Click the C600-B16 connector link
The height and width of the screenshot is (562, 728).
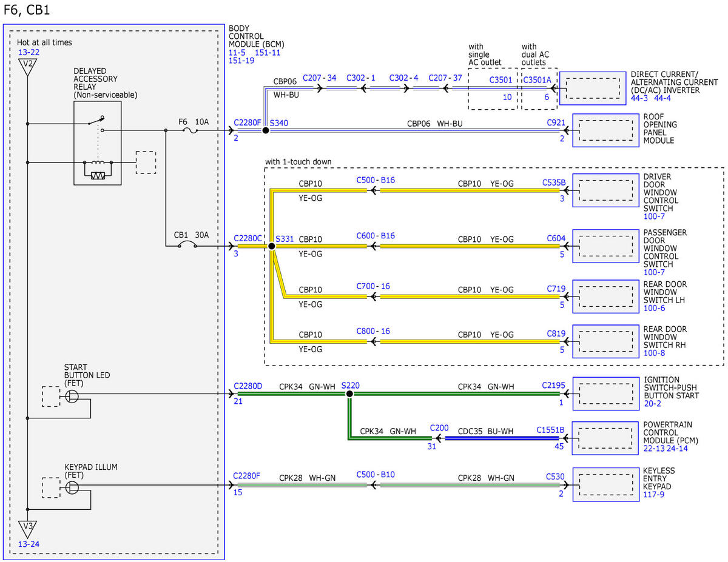click(x=376, y=236)
